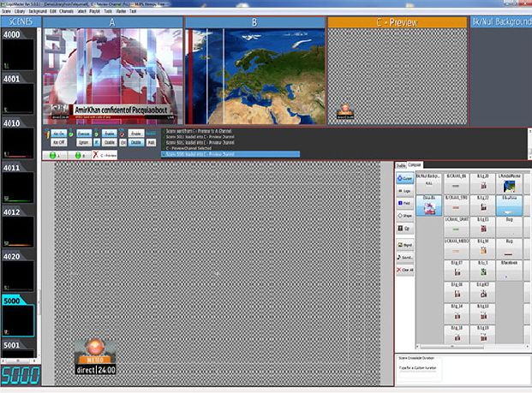
Task: Toggle the Key Off button
Action: point(59,142)
